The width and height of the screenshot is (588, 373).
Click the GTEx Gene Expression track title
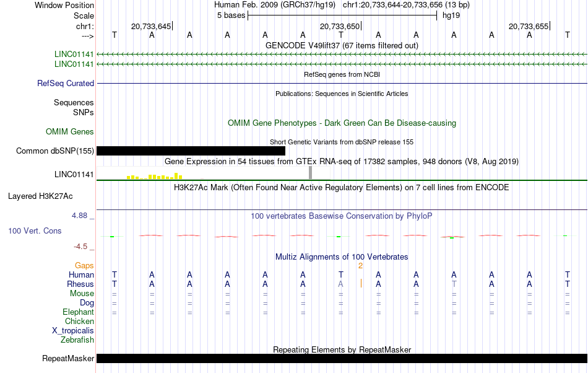point(342,161)
